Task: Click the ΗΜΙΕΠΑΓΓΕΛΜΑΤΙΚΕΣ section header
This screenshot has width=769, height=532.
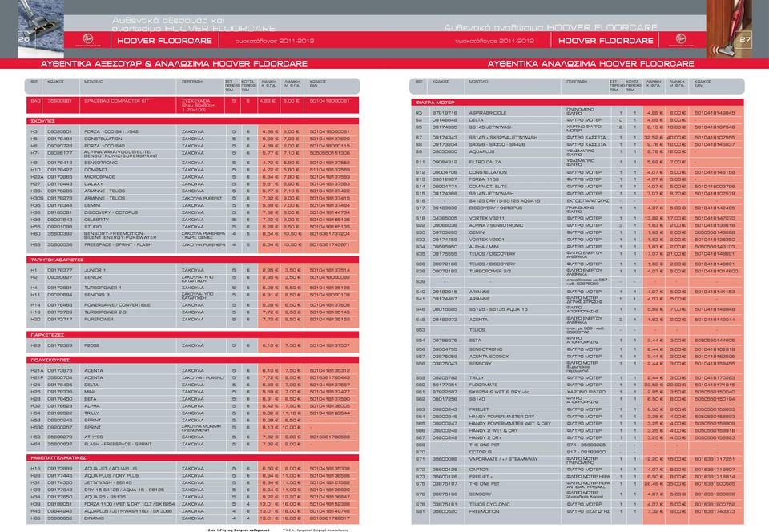Action: click(x=192, y=457)
